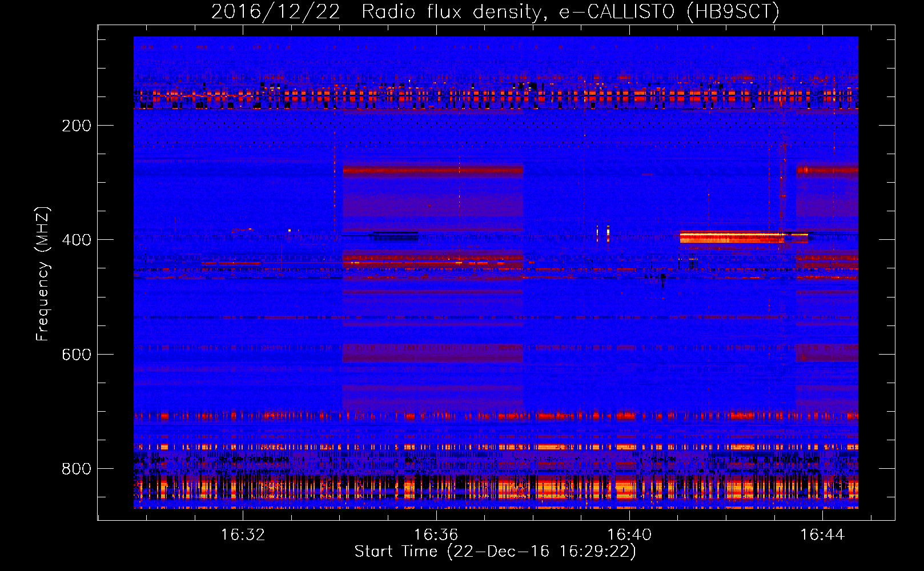
Task: Select the 400 frequency tick label
Action: pos(77,240)
